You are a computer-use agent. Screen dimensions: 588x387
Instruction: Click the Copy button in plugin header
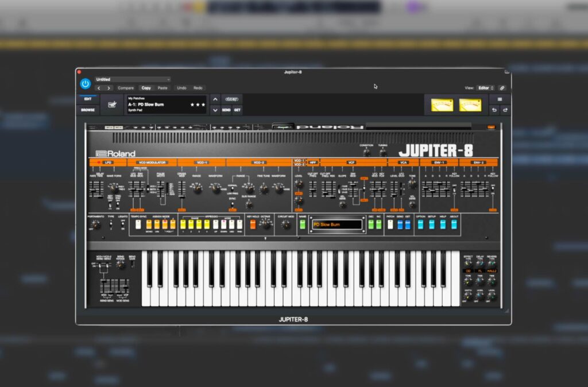(x=146, y=88)
